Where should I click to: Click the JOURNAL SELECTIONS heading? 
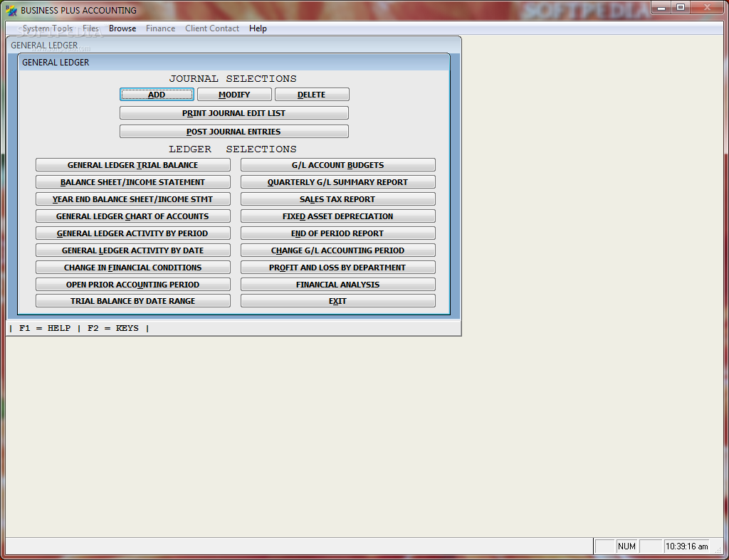pos(233,78)
